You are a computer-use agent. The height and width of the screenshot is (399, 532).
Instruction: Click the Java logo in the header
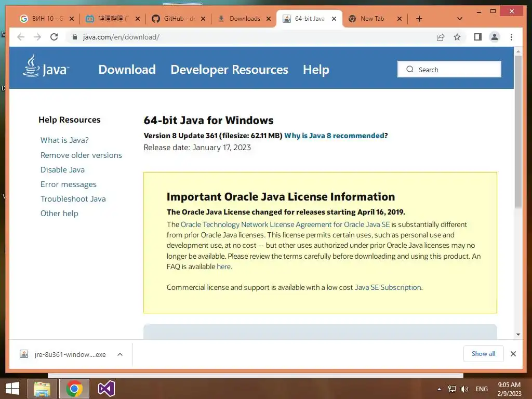[x=46, y=66]
